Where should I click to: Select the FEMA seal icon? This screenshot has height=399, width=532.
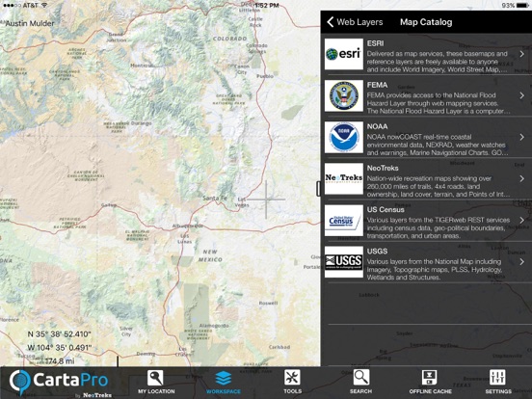tap(344, 95)
